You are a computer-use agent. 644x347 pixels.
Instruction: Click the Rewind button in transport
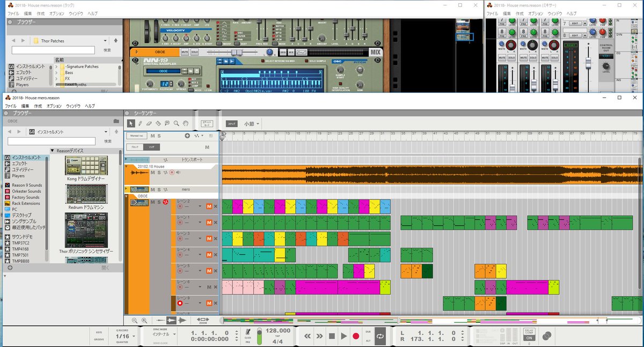pyautogui.click(x=308, y=336)
